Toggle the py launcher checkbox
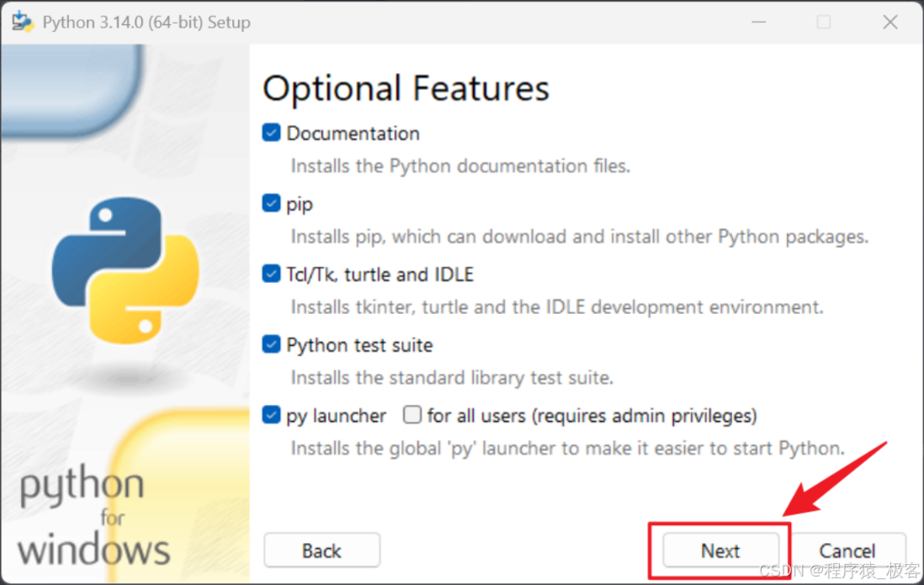The height and width of the screenshot is (585, 924). (271, 415)
